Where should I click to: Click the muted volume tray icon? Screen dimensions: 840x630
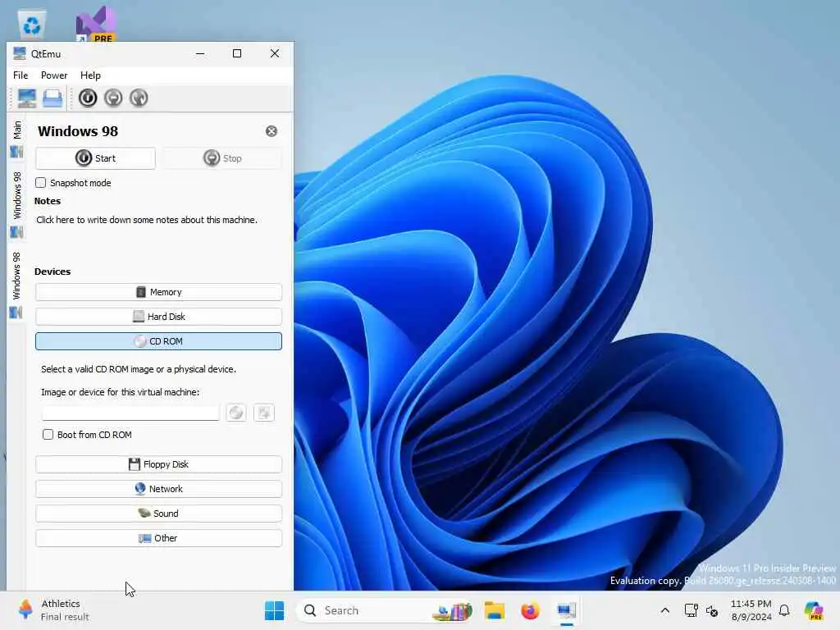click(712, 610)
